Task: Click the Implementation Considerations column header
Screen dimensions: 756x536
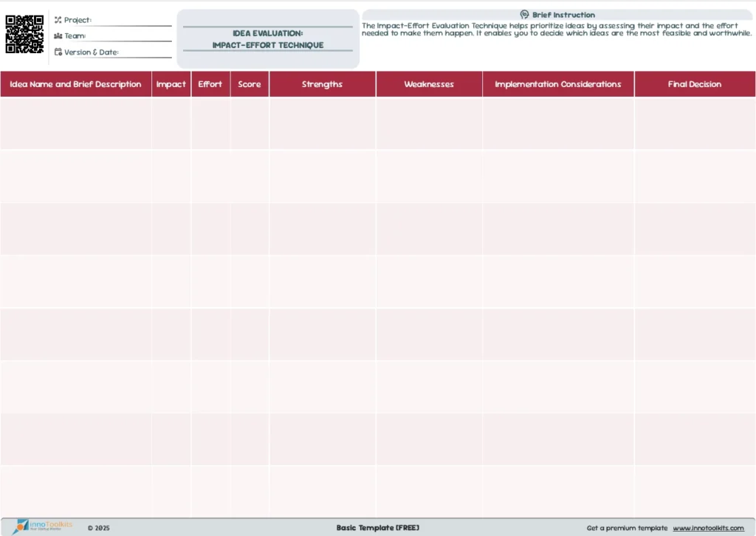Action: tap(558, 84)
